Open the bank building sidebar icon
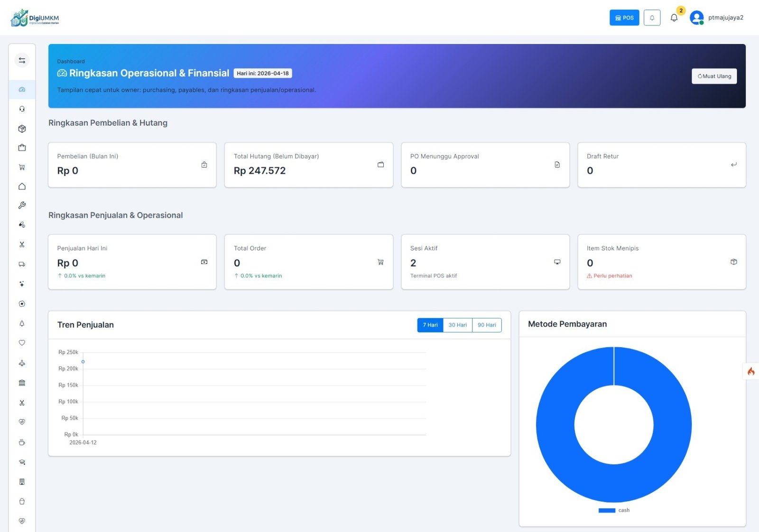759x532 pixels. tap(22, 383)
